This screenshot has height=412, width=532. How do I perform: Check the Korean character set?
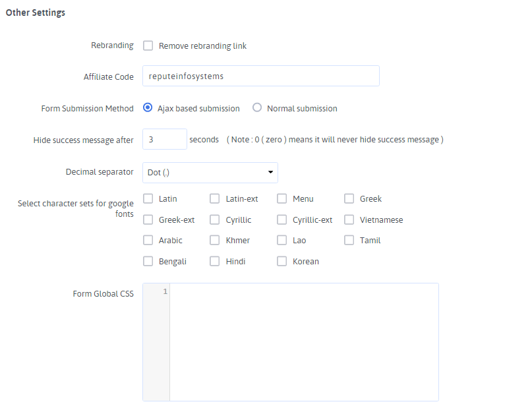tap(282, 262)
